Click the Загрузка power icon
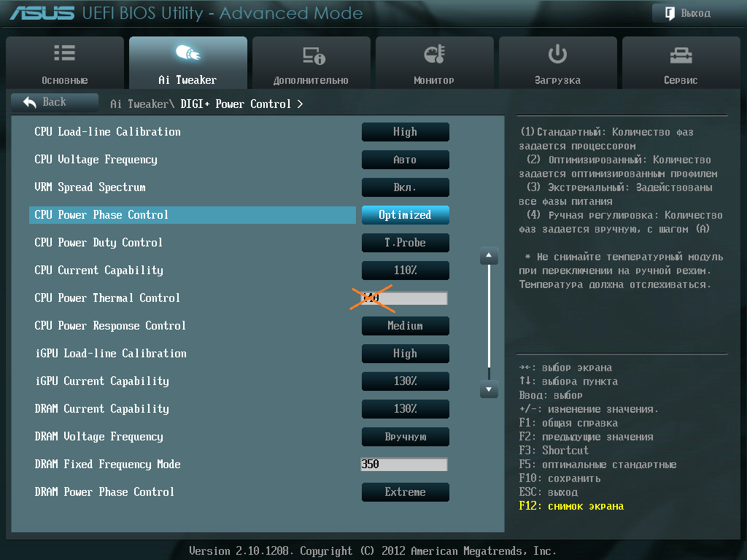Screen dimensions: 747x560 coord(557,54)
